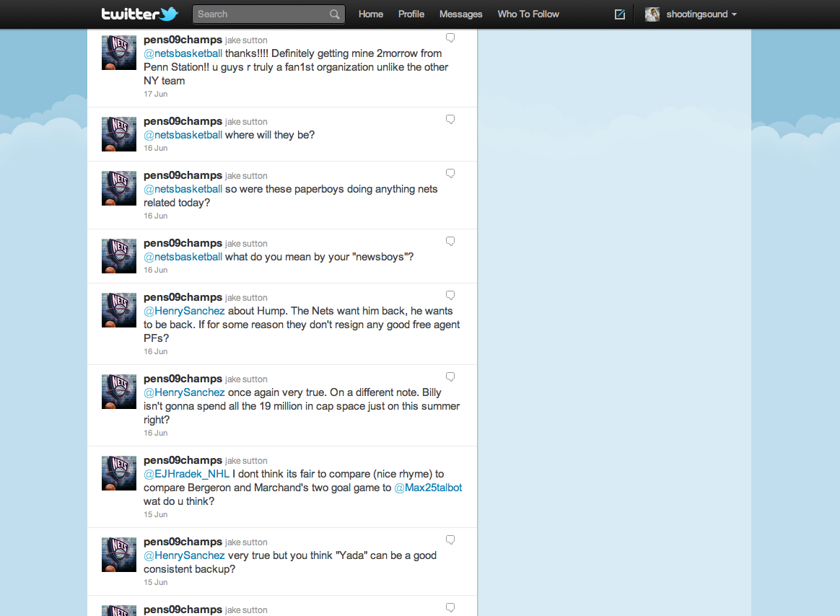Screen dimensions: 840x616
Task: Click pens09champs username on 'where will they be?' tweet
Action: [x=183, y=121]
